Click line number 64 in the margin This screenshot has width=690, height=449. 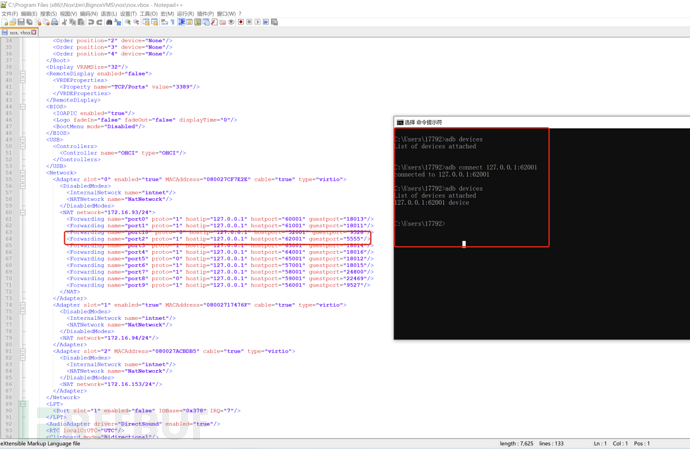point(9,239)
